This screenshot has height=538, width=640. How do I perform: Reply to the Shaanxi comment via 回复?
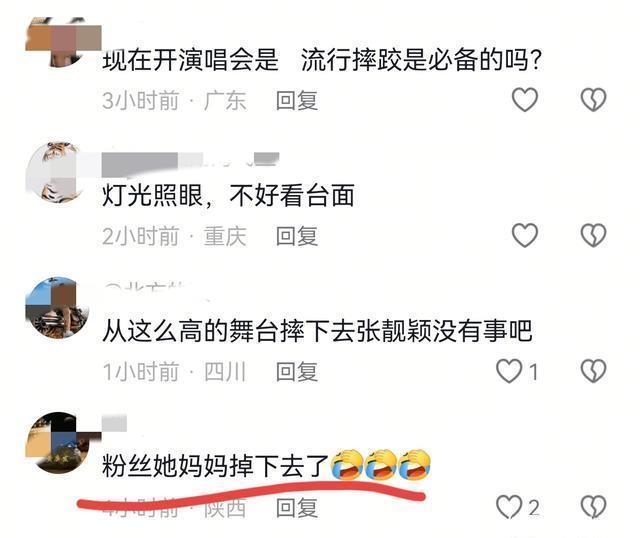(297, 508)
